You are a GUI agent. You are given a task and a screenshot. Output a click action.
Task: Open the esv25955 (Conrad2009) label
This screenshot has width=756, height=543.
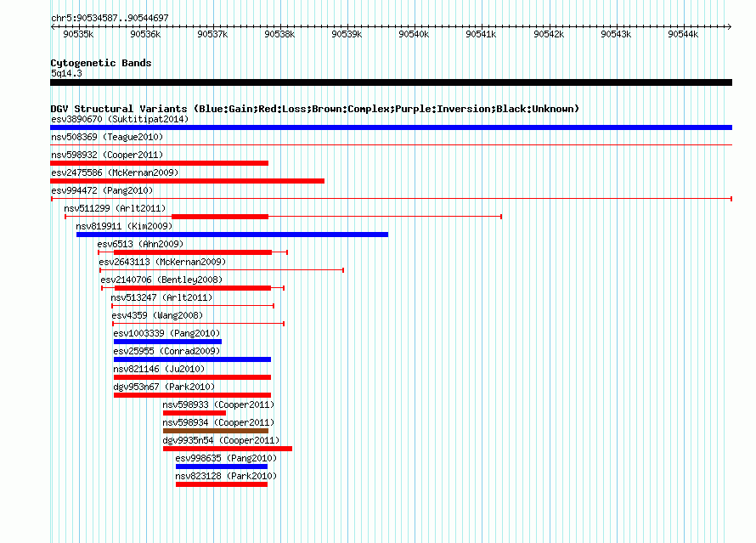[x=166, y=351]
